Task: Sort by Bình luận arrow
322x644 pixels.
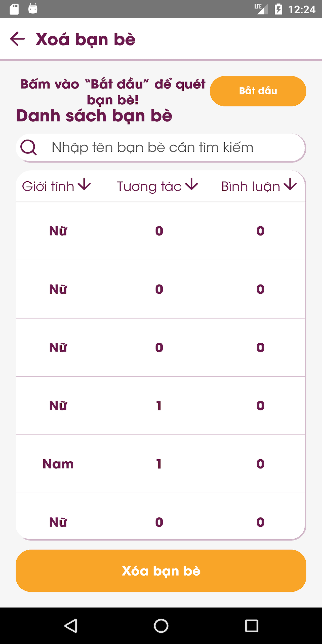Action: click(290, 184)
